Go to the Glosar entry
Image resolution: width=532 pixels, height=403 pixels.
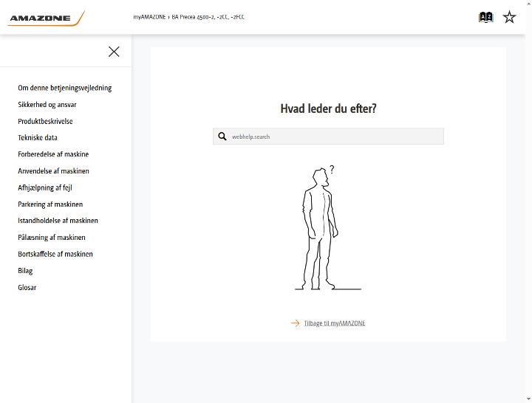point(27,287)
